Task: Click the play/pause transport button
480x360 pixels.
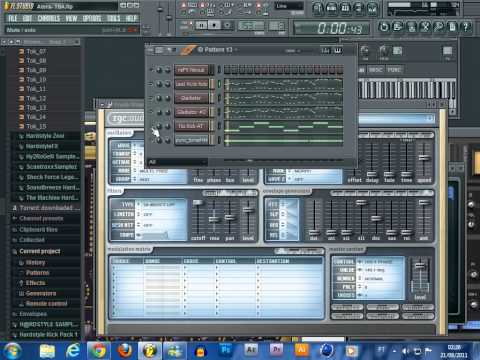Action: pyautogui.click(x=201, y=25)
